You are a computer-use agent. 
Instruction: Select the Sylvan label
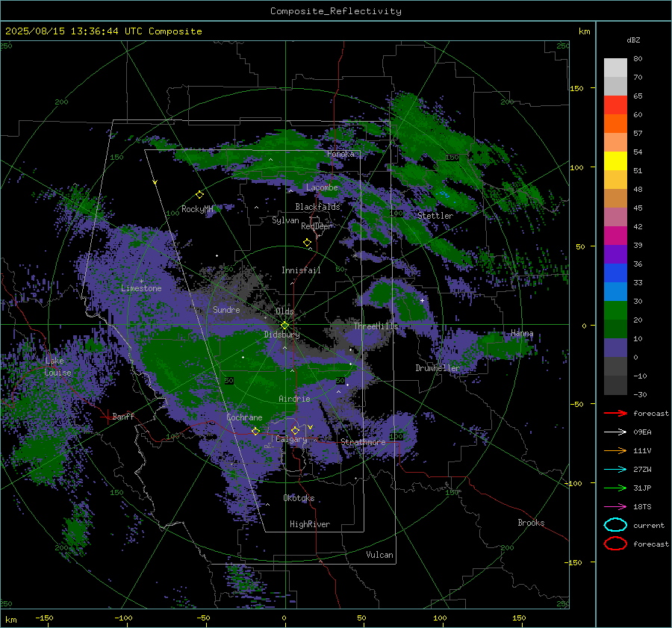tap(285, 220)
